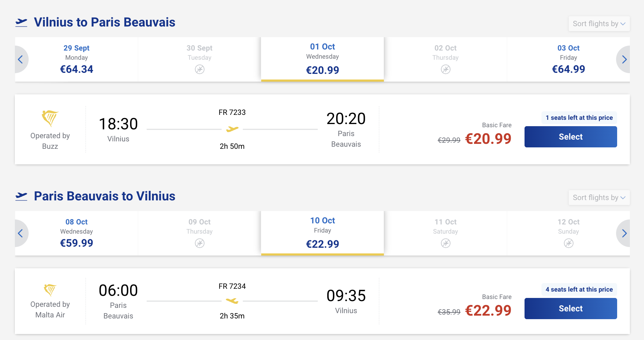Show earlier return dates with left arrow
644x340 pixels.
click(21, 233)
